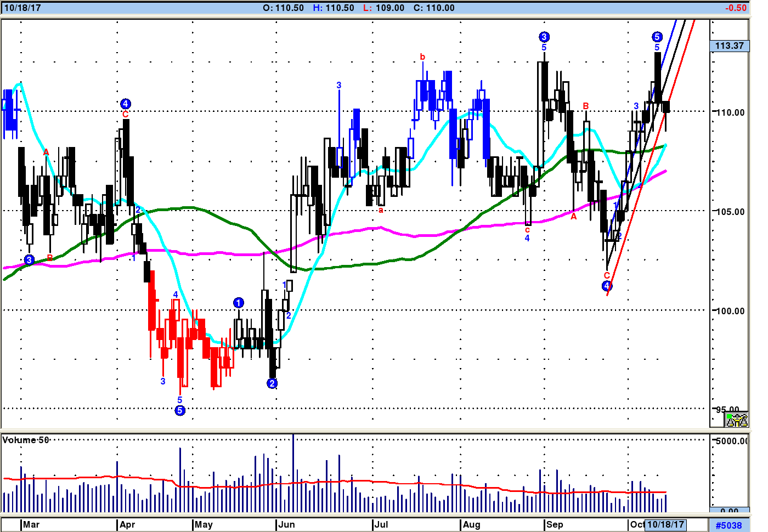Select the circled 3 wave label above the September peak
Viewport: 768px width, 532px height.
pyautogui.click(x=544, y=37)
